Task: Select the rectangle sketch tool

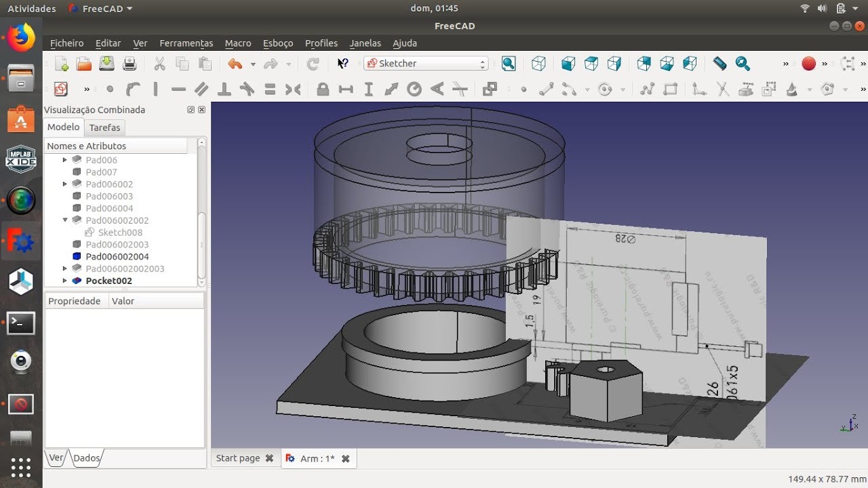Action: [670, 89]
